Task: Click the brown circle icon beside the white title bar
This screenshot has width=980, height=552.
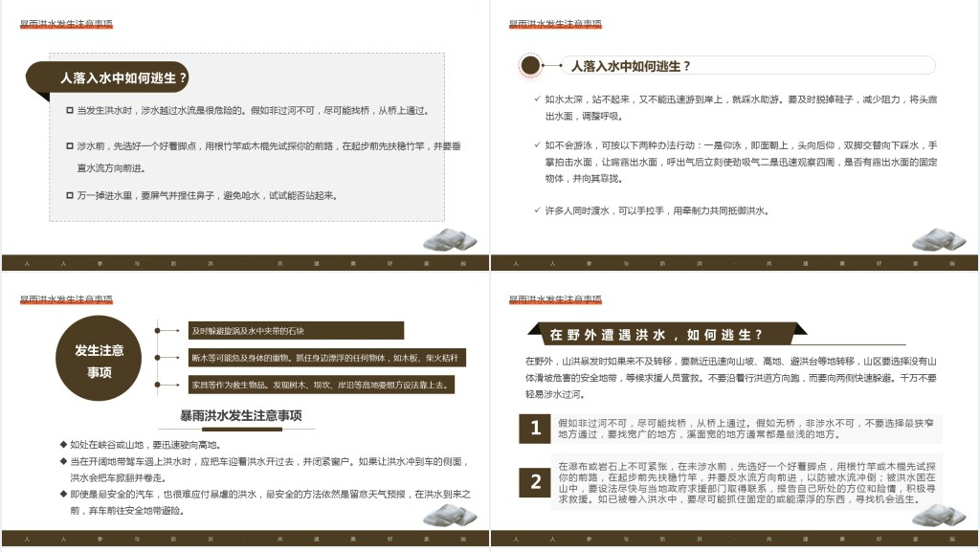Action: click(x=529, y=66)
